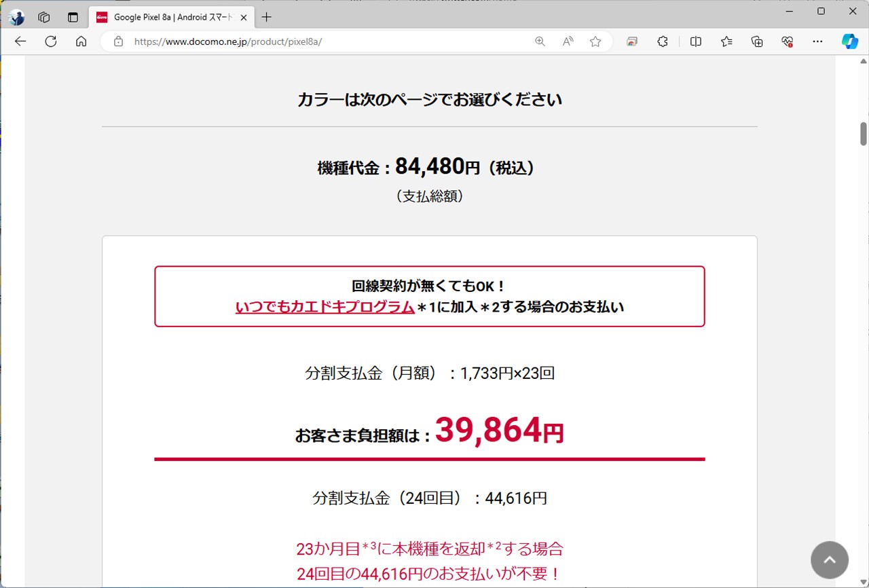Open Browser essentials with the notification badge

tap(787, 41)
